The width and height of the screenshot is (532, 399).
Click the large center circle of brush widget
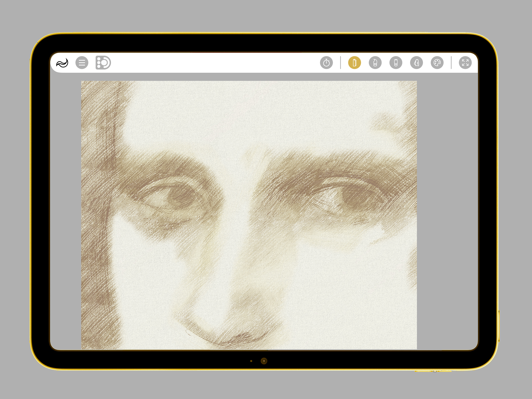pos(104,63)
